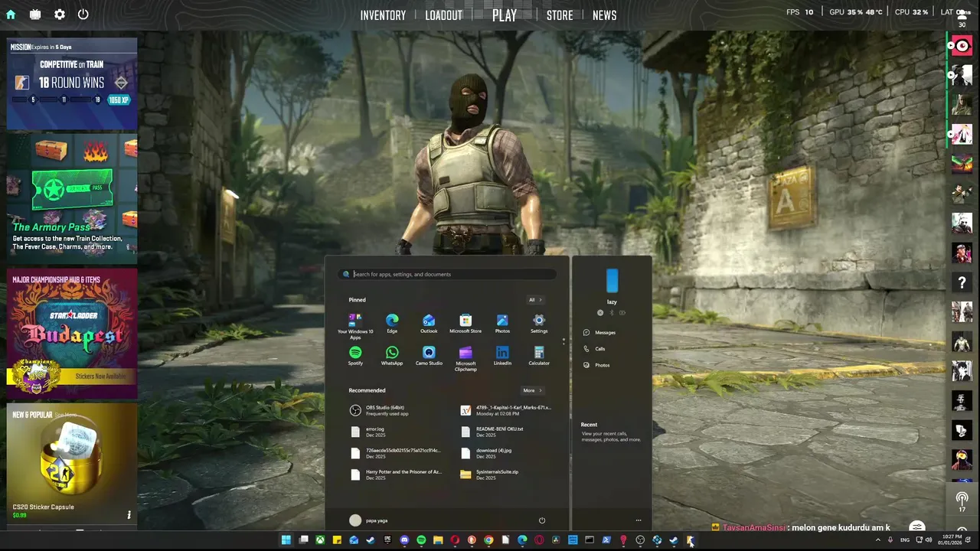Viewport: 980px width, 551px height.
Task: Open error.log recommended file
Action: pyautogui.click(x=369, y=432)
